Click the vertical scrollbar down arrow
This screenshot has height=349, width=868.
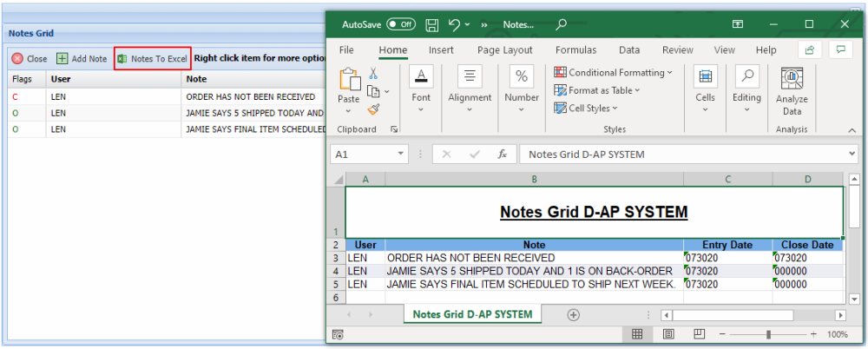point(854,300)
